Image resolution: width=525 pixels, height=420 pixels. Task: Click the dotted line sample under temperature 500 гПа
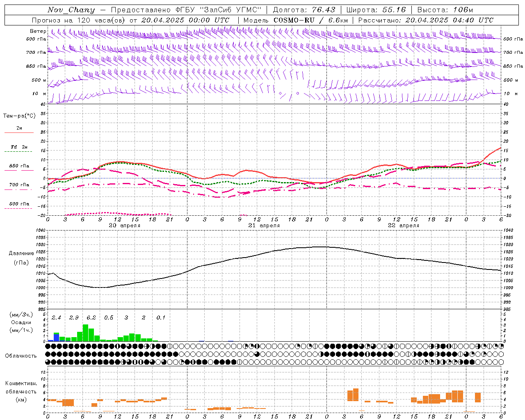18,208
